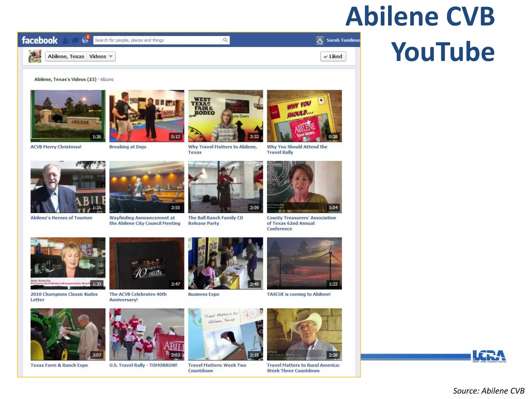
Task: Play the Week Three Countdown cowboy thumbnail
Action: (x=304, y=334)
